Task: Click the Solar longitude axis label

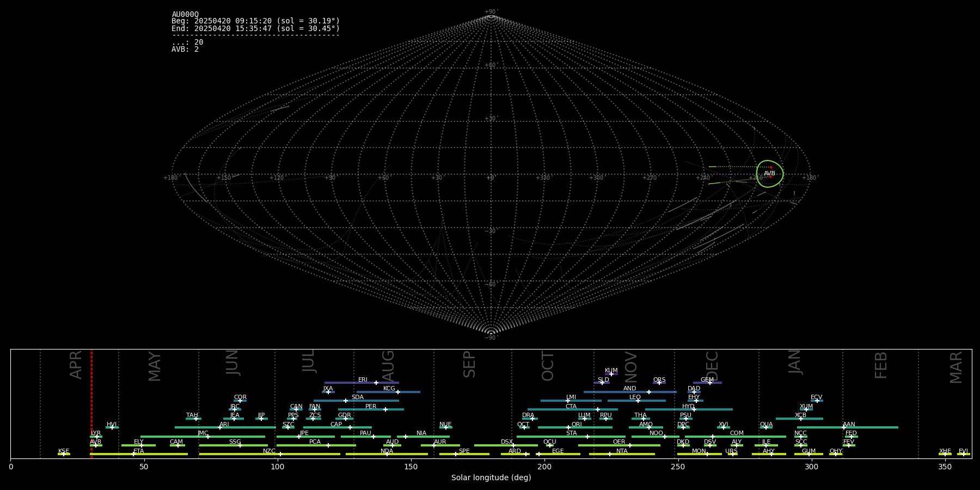Action: pos(491,478)
